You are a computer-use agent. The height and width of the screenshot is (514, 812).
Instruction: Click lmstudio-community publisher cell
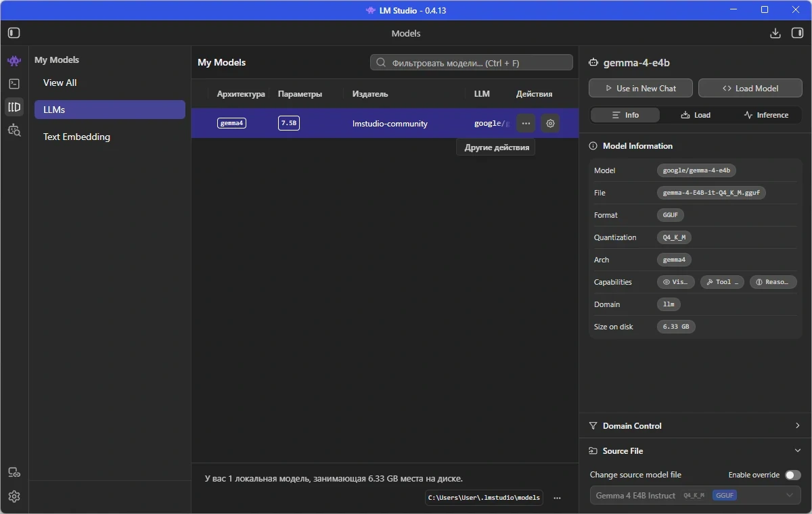click(390, 124)
